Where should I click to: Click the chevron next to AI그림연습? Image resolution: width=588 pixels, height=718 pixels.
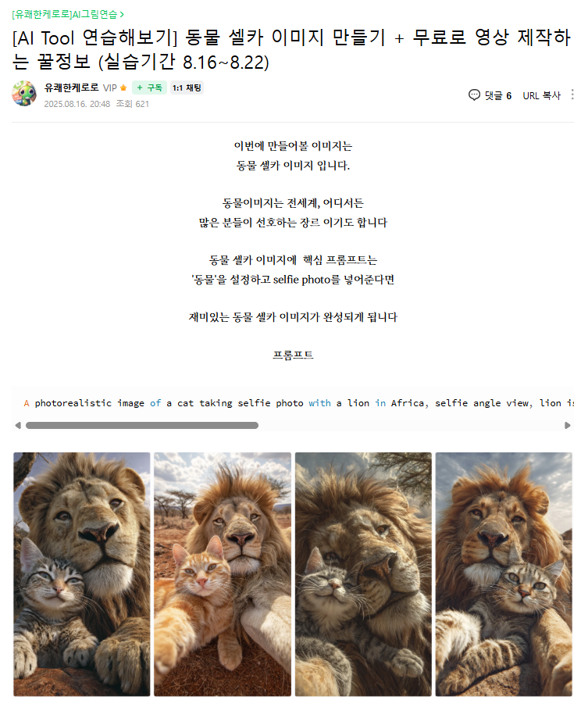(x=122, y=15)
